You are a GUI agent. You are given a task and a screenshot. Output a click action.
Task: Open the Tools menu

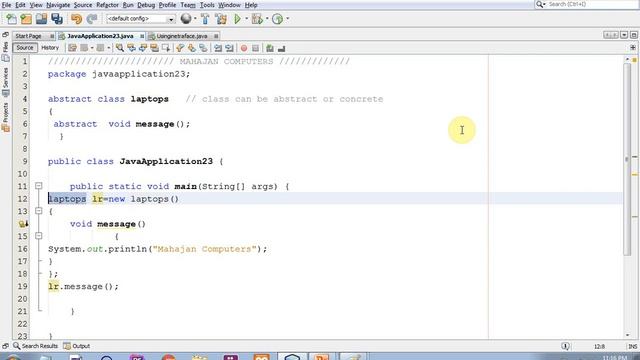click(207, 5)
